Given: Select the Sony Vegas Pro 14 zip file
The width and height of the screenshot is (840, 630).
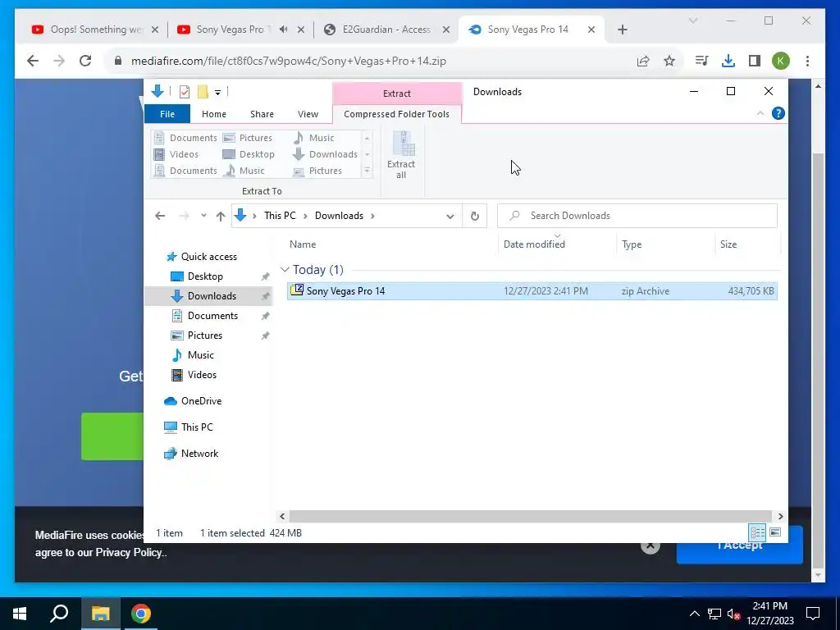Looking at the screenshot, I should (x=532, y=291).
